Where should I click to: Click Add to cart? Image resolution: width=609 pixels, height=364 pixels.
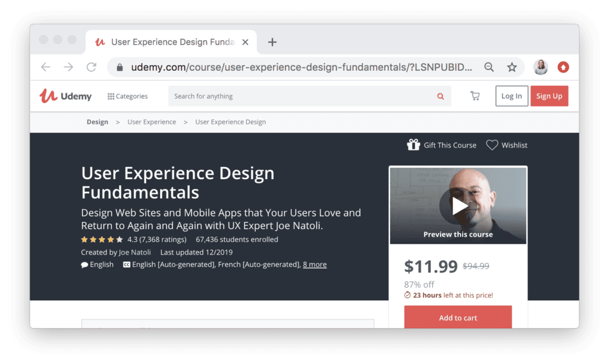[458, 318]
